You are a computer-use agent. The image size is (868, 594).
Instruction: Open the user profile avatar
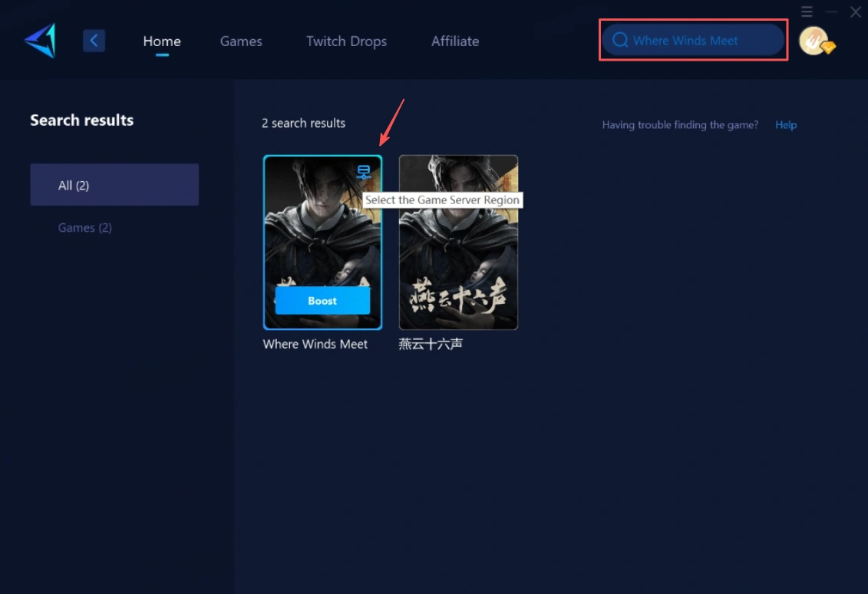pyautogui.click(x=813, y=41)
